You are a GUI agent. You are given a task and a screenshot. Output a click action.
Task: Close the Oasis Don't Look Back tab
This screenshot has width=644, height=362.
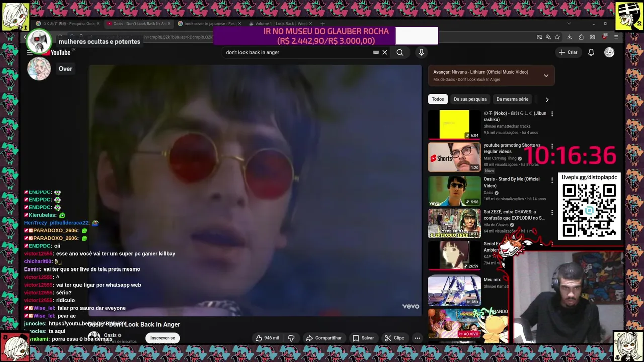pos(169,23)
